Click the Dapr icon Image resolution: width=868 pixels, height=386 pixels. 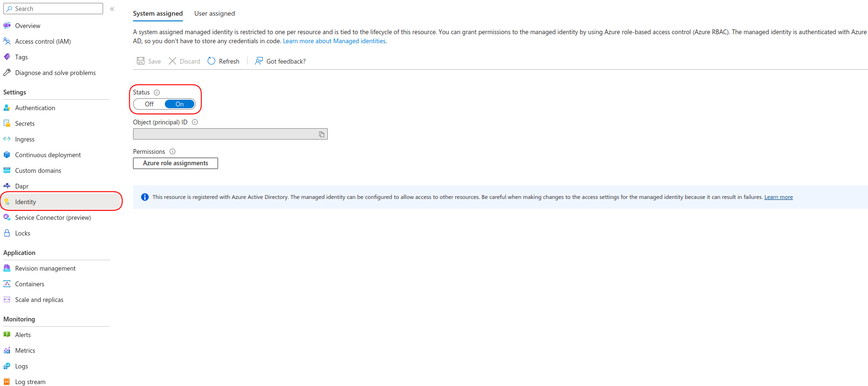7,186
